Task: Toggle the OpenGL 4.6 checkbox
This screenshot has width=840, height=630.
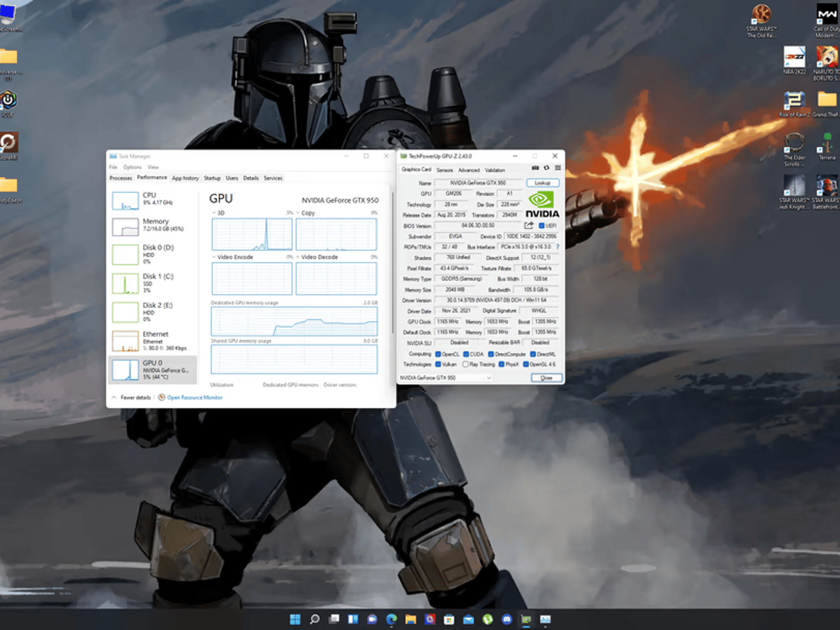Action: [x=526, y=364]
